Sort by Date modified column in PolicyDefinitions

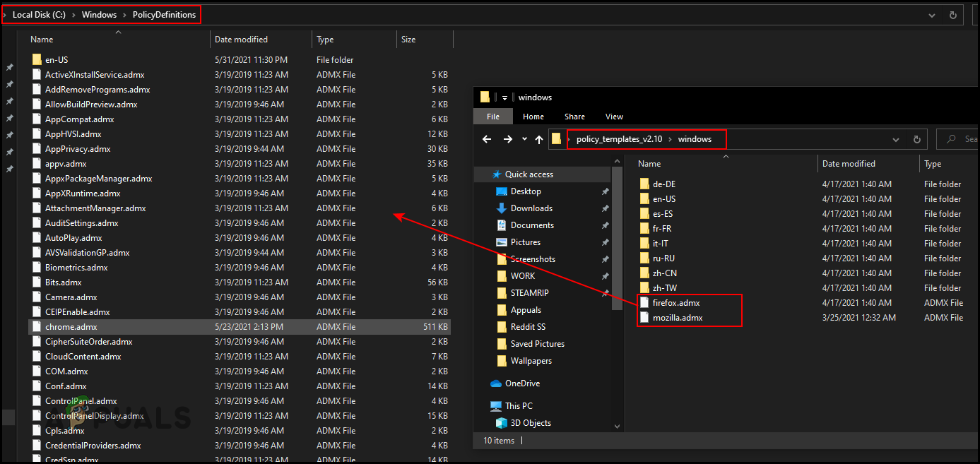coord(242,40)
